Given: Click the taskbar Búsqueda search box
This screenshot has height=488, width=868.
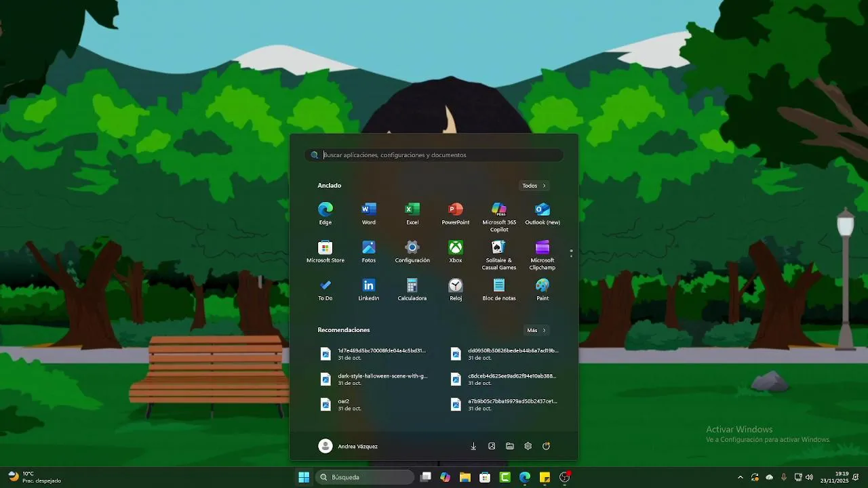Looking at the screenshot, I should (366, 477).
